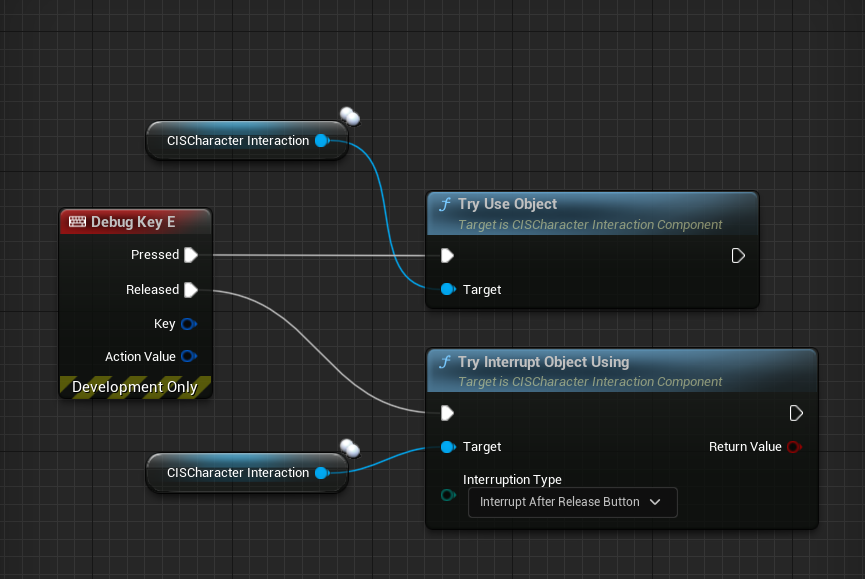This screenshot has width=865, height=579.
Task: Click the Action Value output pin
Action: pyautogui.click(x=188, y=356)
